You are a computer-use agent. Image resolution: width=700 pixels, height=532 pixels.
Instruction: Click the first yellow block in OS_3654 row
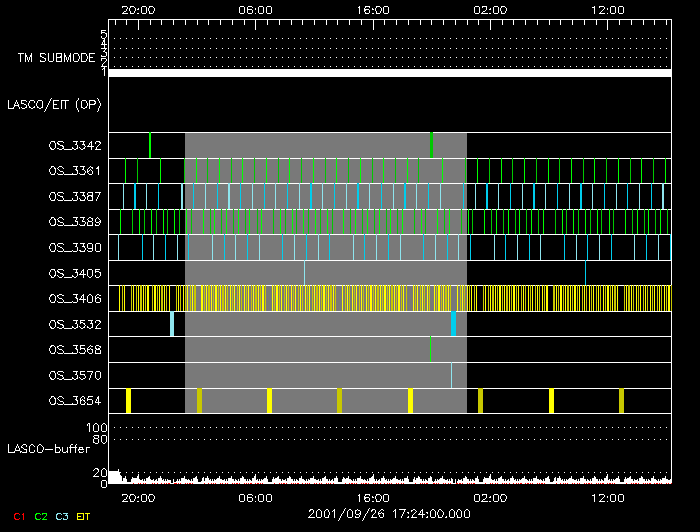tap(129, 401)
